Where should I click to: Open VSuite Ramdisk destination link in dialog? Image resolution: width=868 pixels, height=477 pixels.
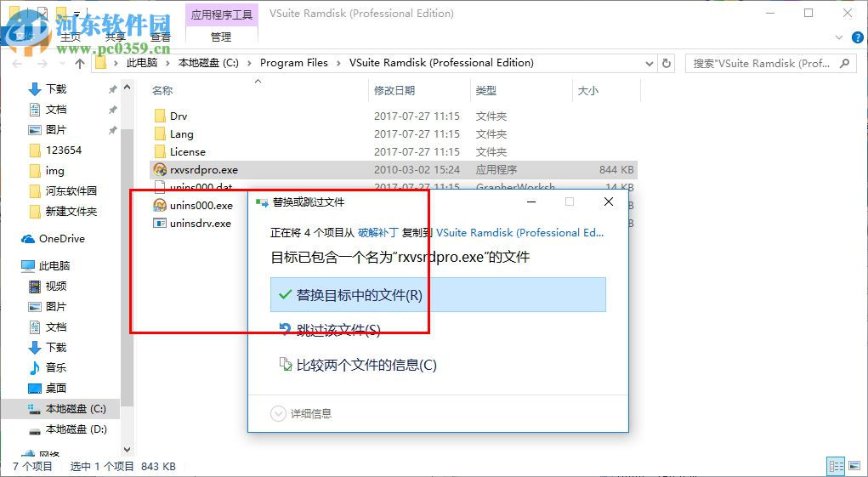(519, 233)
